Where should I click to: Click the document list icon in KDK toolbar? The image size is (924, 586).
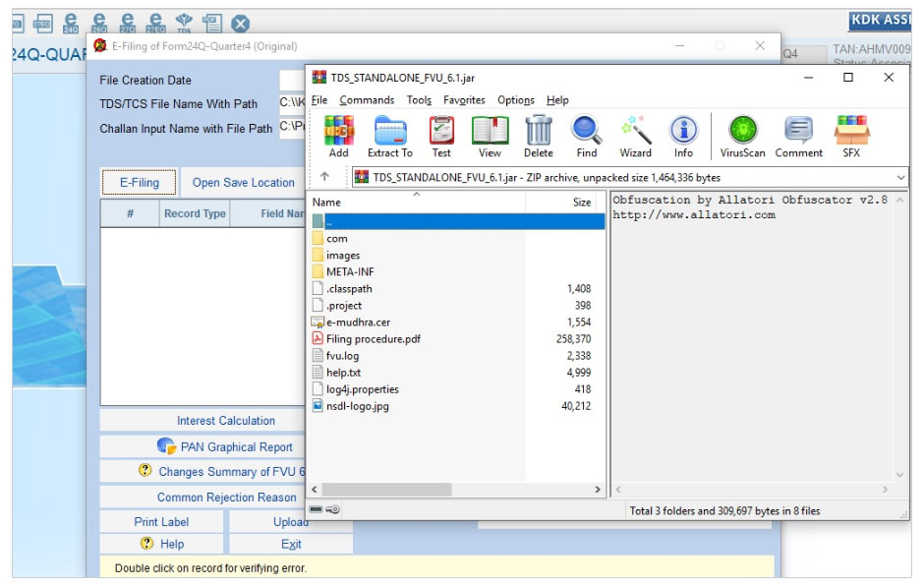211,23
